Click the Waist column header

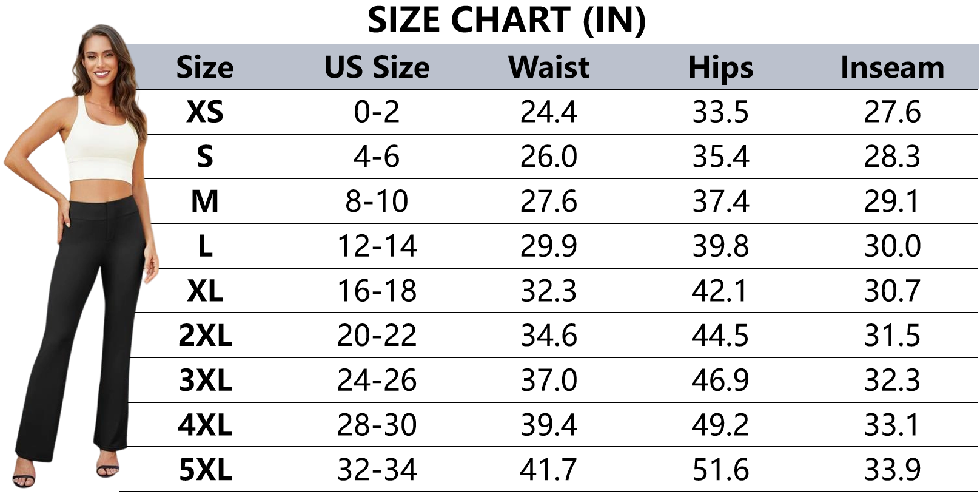coord(549,67)
